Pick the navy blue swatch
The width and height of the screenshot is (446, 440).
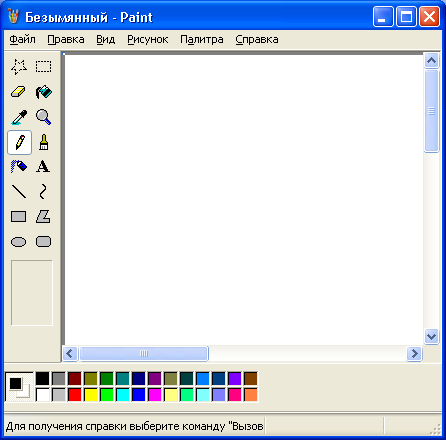click(139, 379)
